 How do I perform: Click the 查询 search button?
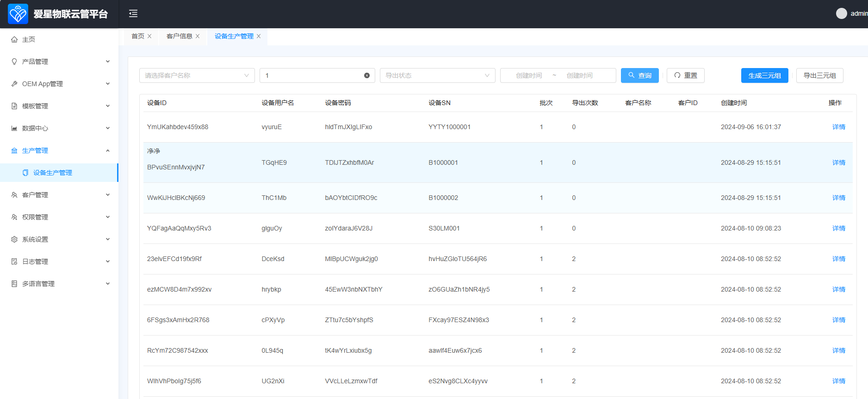click(x=640, y=75)
